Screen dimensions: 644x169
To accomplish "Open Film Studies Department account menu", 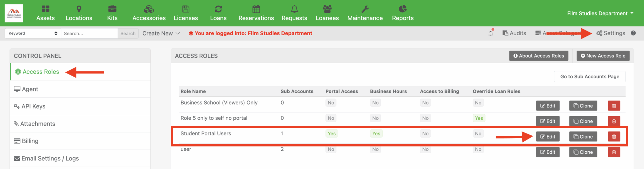I will click(600, 14).
